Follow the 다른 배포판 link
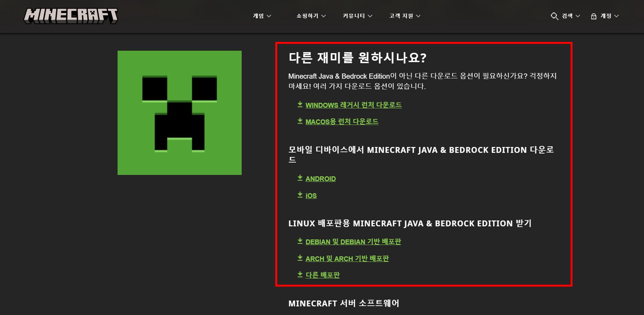Screen dimensions: 644x315 [x=323, y=275]
